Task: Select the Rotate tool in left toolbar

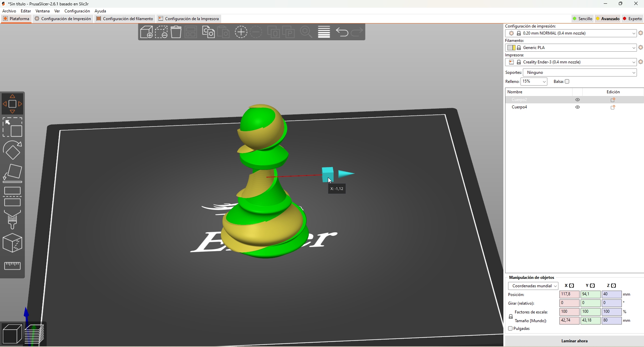Action: (12, 150)
